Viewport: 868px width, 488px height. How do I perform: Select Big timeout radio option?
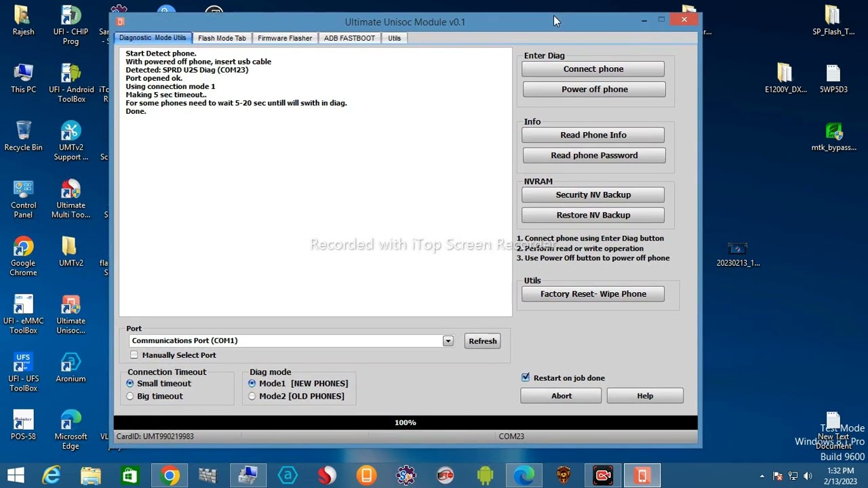pyautogui.click(x=130, y=396)
